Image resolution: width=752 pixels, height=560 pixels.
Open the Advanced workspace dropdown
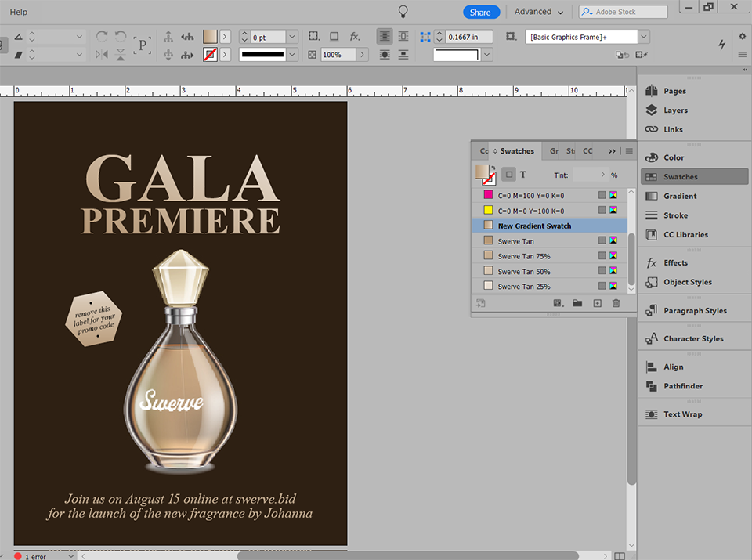[538, 12]
